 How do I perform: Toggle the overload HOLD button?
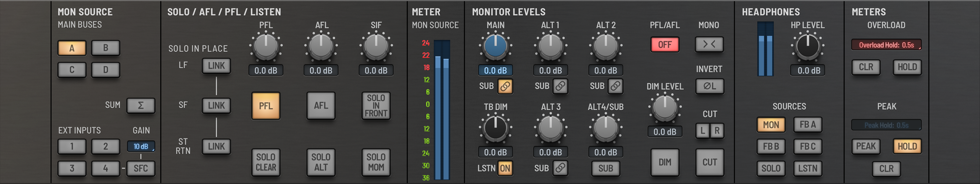(x=907, y=67)
